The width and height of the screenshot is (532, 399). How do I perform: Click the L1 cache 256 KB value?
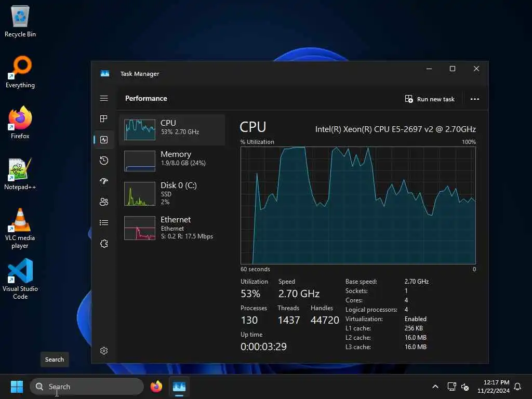tap(414, 328)
